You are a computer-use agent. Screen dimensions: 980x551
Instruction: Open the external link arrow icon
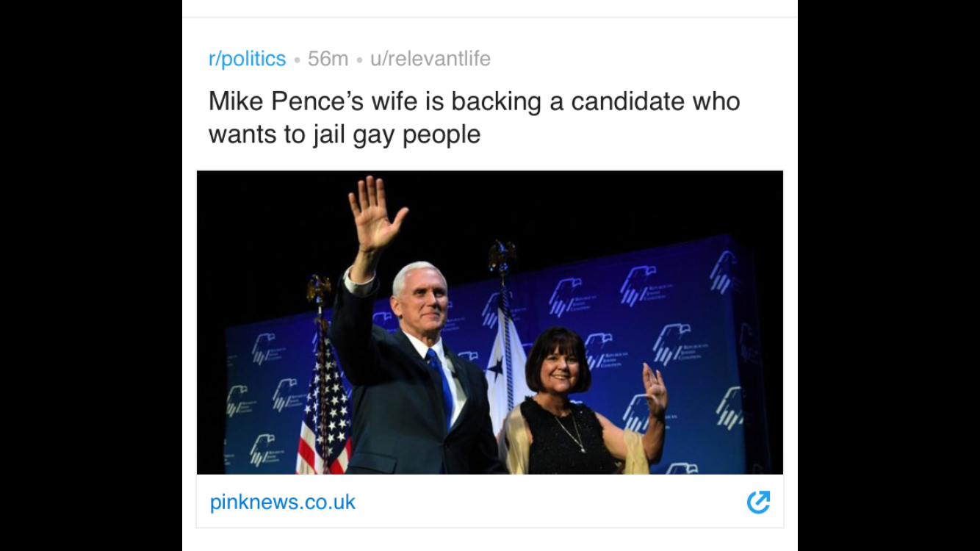(758, 503)
